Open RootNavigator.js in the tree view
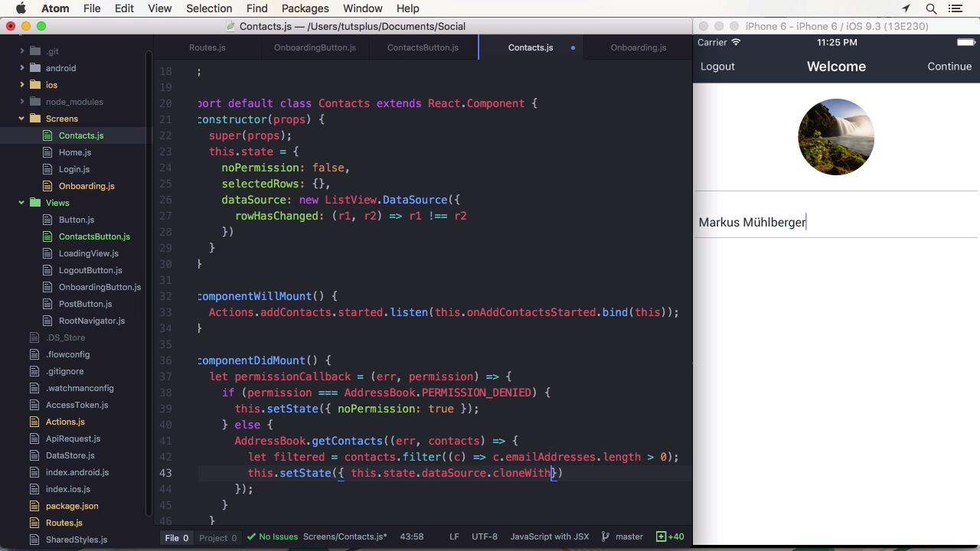Viewport: 980px width, 551px height. (92, 321)
